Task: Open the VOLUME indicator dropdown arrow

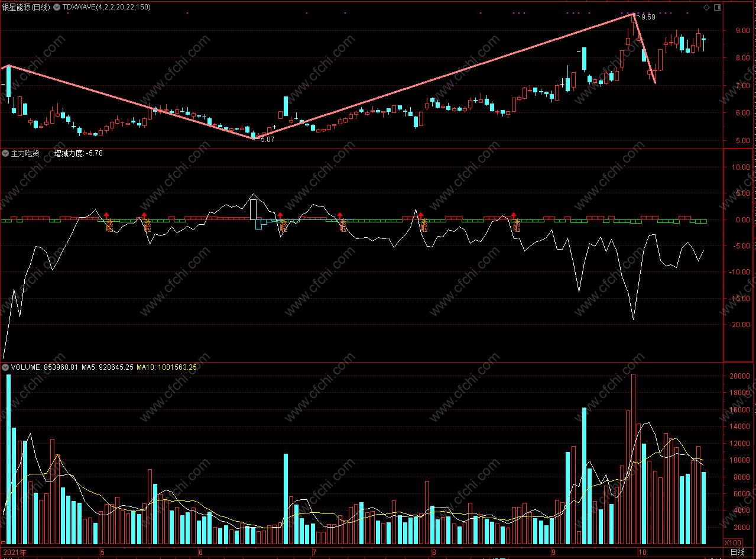Action: pyautogui.click(x=6, y=367)
